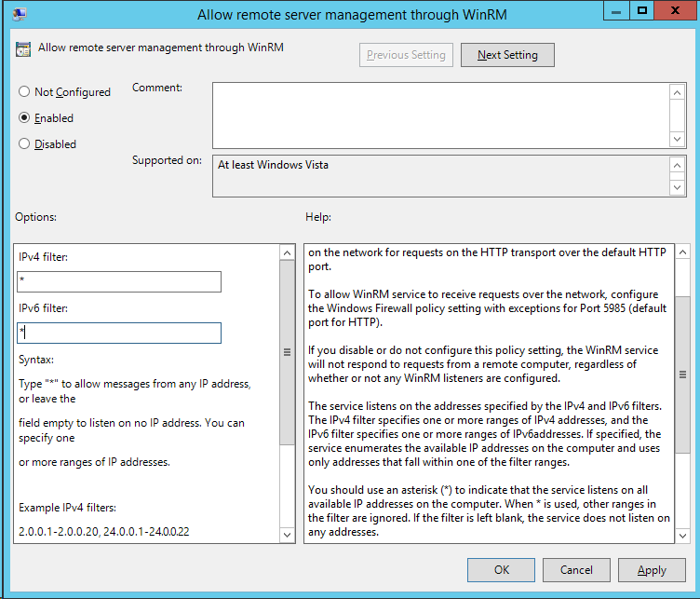
Task: Click the Options panel scroll down arrow
Action: pyautogui.click(x=287, y=535)
